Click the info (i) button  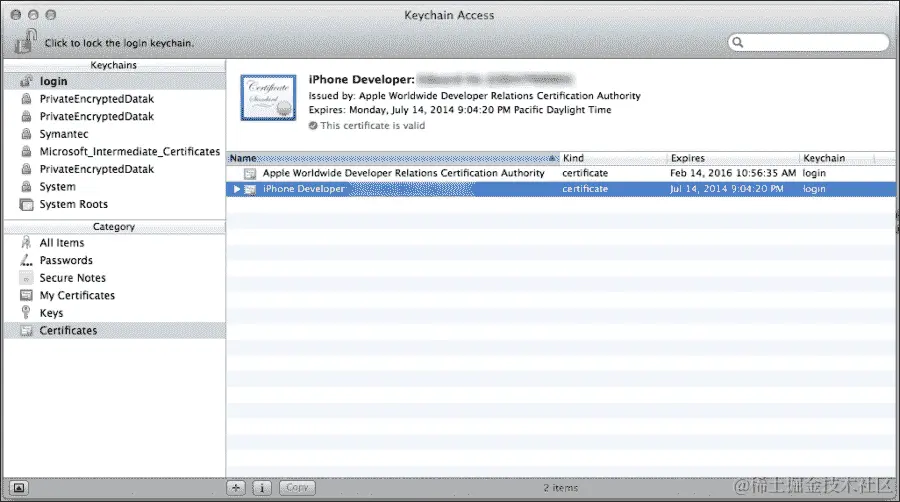262,488
